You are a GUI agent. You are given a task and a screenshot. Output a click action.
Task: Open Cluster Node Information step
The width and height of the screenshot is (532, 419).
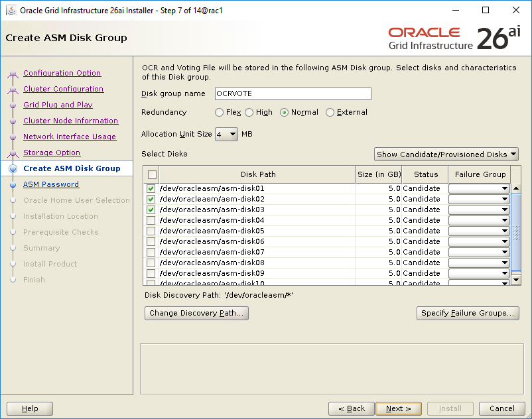[x=70, y=121]
